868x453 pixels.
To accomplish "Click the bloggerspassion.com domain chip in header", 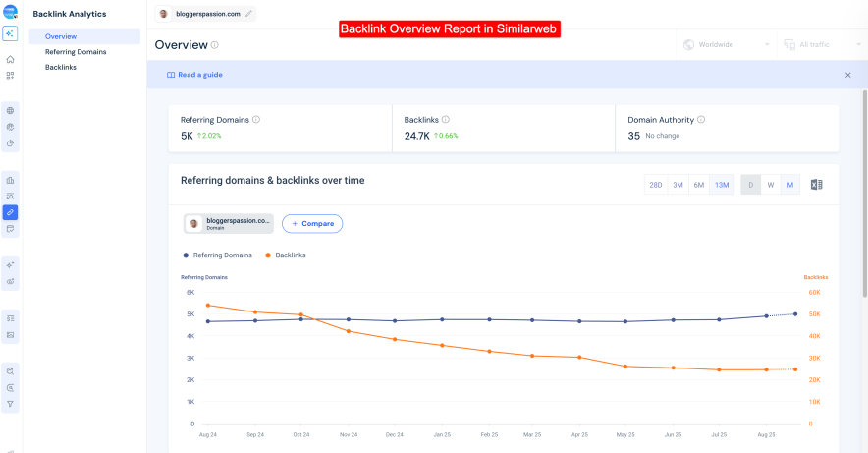I will coord(206,14).
